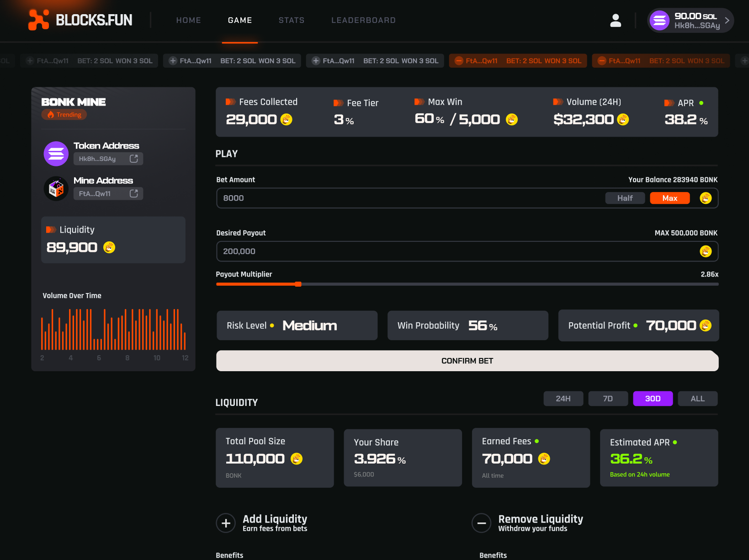Adjust the Payout Multiplier slider

pyautogui.click(x=299, y=284)
